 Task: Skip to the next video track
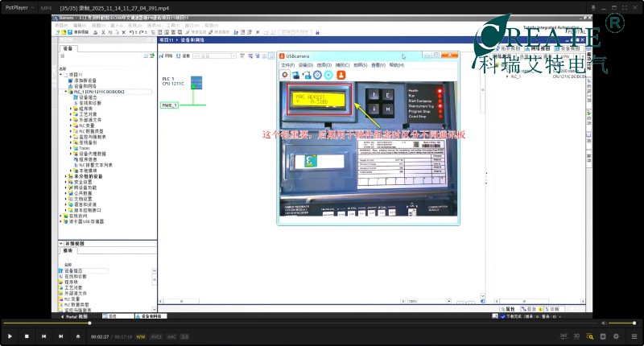(60, 336)
